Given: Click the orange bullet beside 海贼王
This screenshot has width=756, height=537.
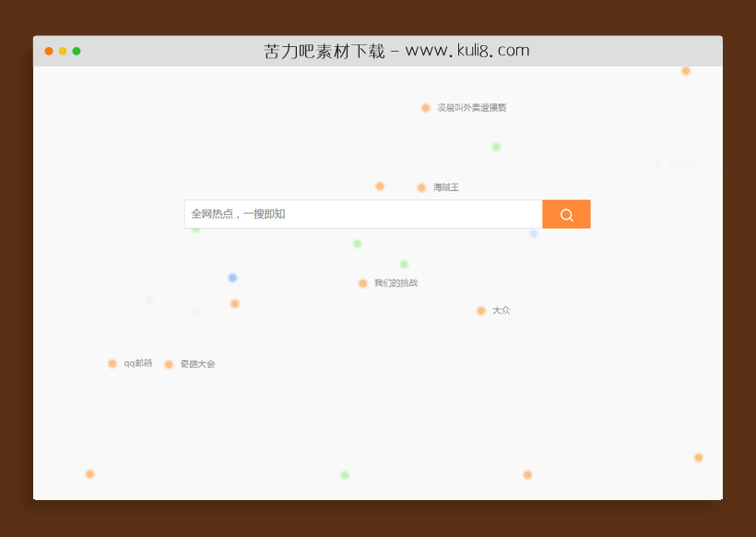Looking at the screenshot, I should tap(420, 186).
